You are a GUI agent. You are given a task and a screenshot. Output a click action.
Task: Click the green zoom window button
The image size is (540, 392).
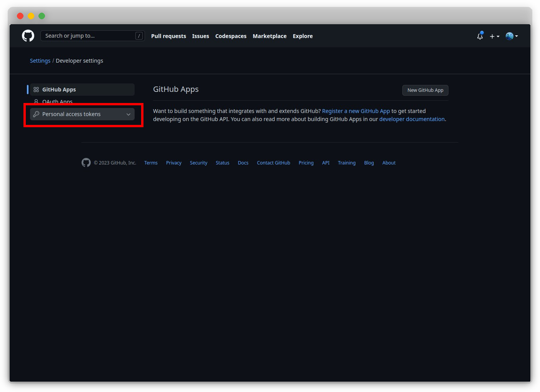tap(42, 16)
